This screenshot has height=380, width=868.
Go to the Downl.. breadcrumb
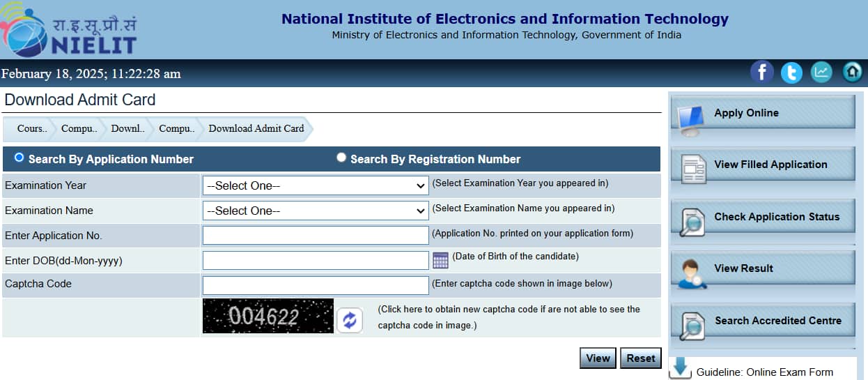pos(128,128)
